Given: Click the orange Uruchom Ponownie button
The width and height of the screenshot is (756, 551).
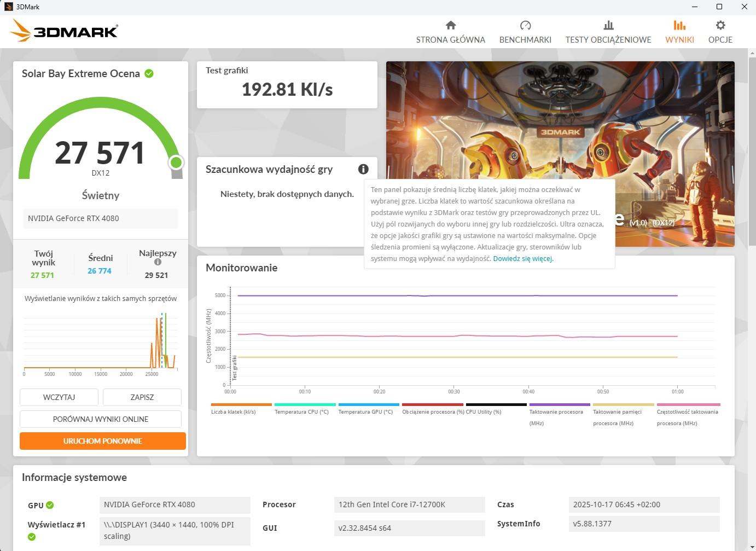Looking at the screenshot, I should tap(103, 441).
